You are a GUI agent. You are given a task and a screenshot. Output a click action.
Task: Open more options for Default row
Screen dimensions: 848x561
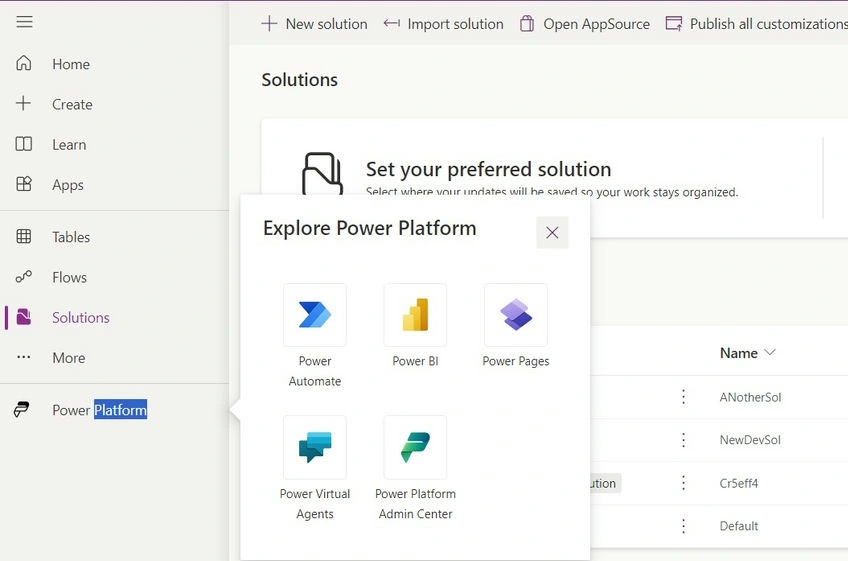click(x=684, y=526)
